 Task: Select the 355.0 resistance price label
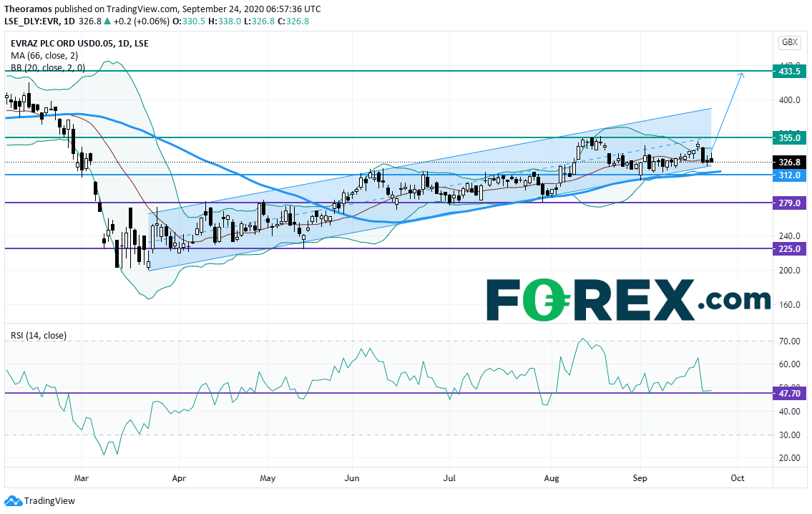tap(790, 137)
